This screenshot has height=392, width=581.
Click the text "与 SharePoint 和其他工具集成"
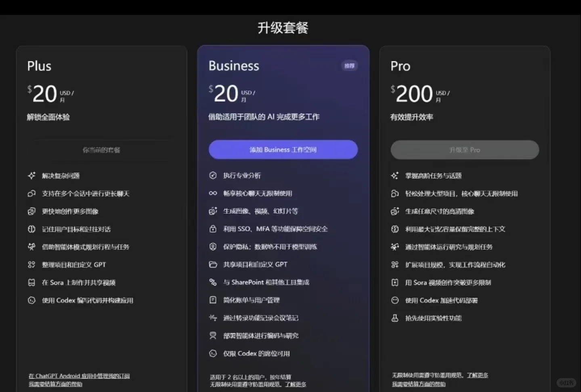pos(266,282)
